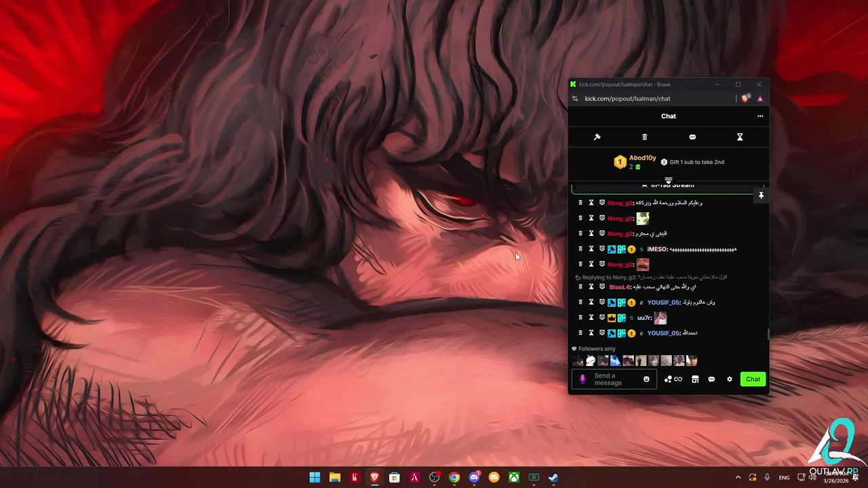Delete iMESO's message with trash icon
868x488 pixels.
pyautogui.click(x=580, y=249)
